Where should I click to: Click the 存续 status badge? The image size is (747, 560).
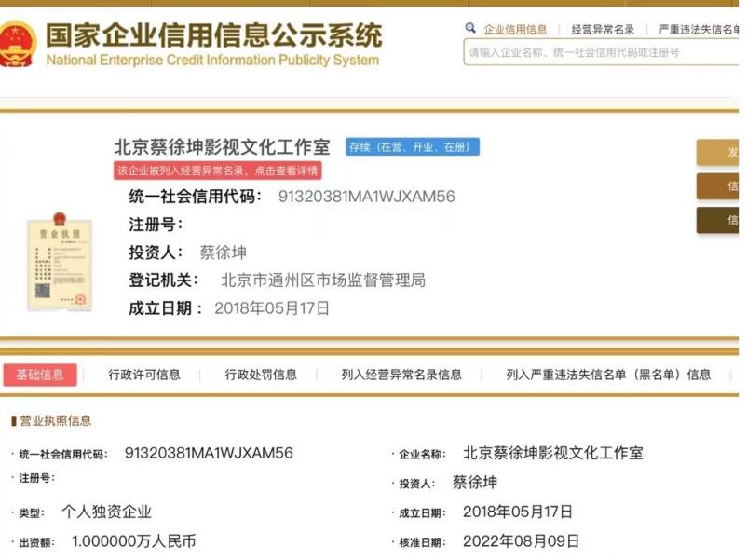(412, 147)
